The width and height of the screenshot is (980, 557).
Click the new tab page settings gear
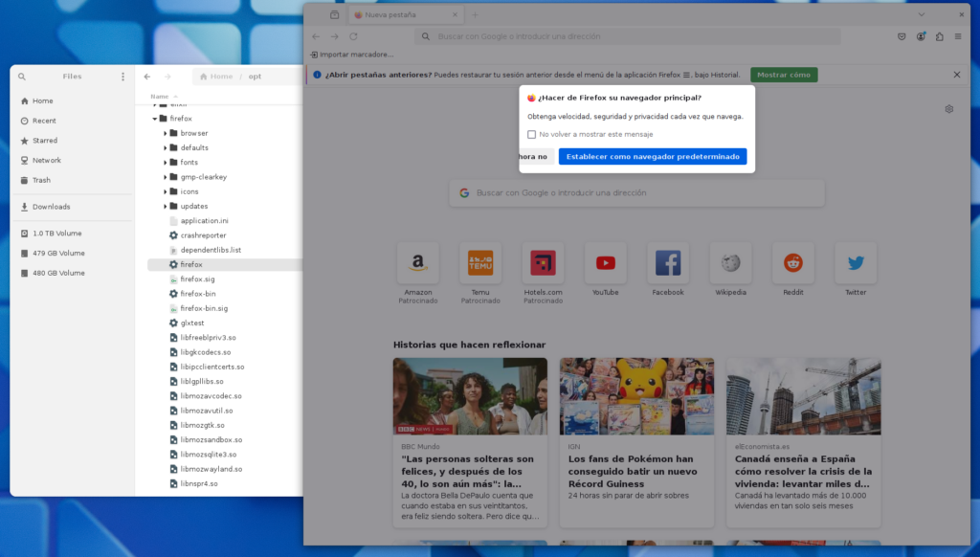tap(948, 109)
